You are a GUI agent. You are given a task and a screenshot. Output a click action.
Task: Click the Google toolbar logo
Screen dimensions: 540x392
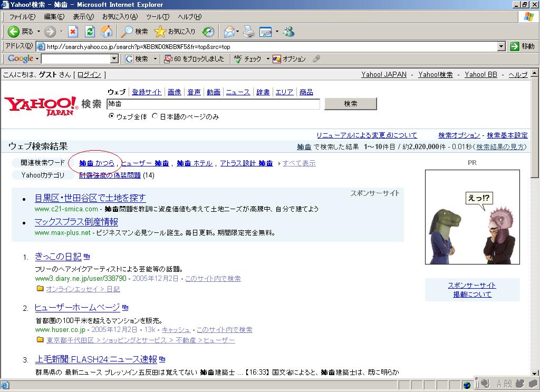click(x=21, y=58)
